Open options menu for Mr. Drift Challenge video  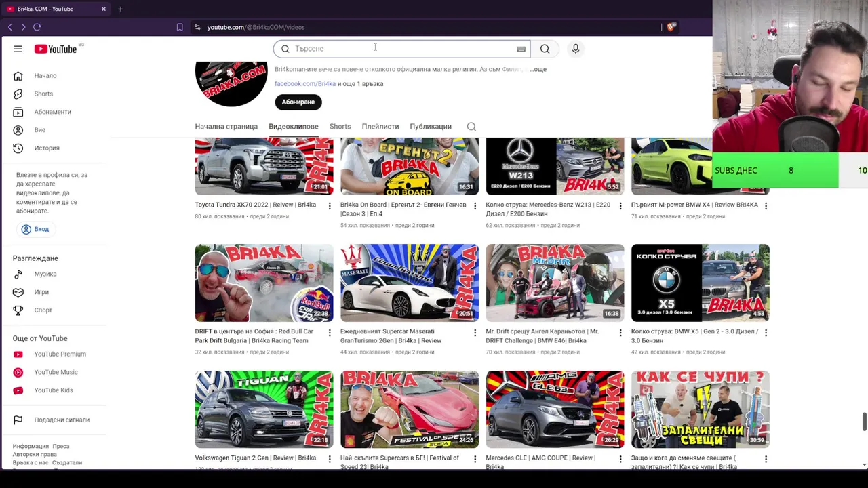(620, 333)
